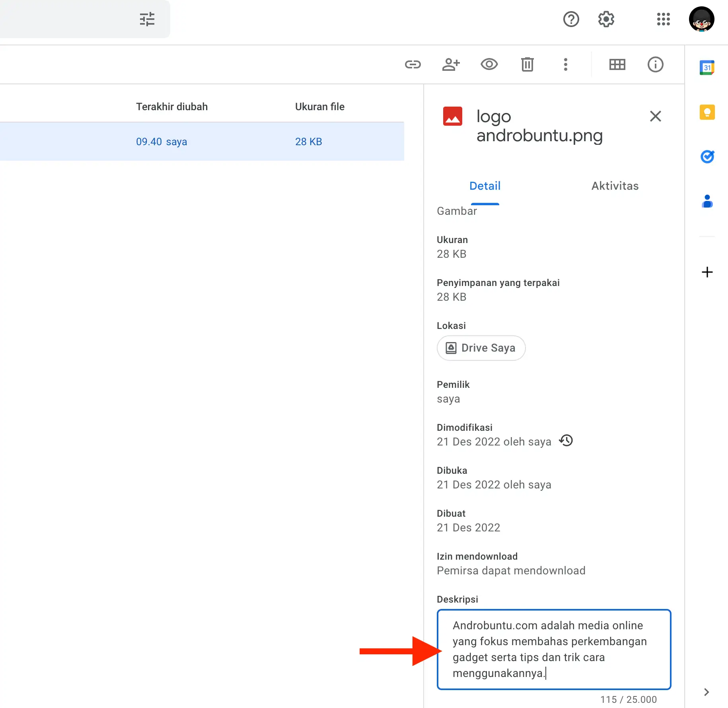
Task: Open the three-dot more actions menu
Action: (566, 64)
